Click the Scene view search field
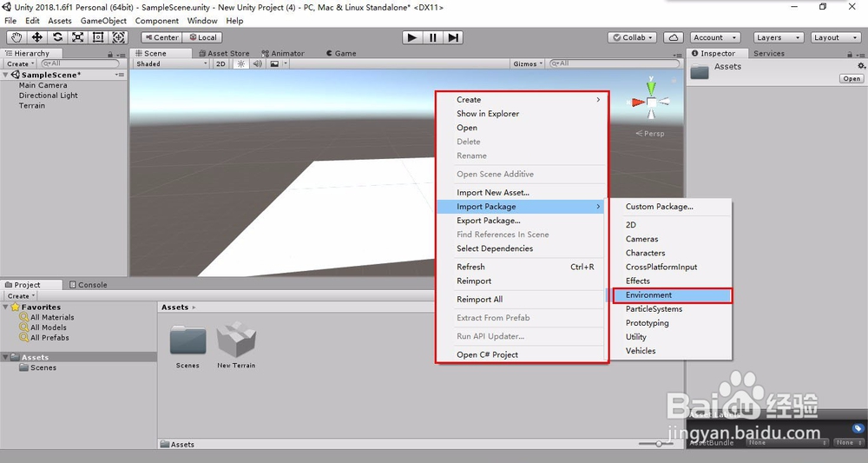Screen dimensions: 868x463 tap(615, 63)
